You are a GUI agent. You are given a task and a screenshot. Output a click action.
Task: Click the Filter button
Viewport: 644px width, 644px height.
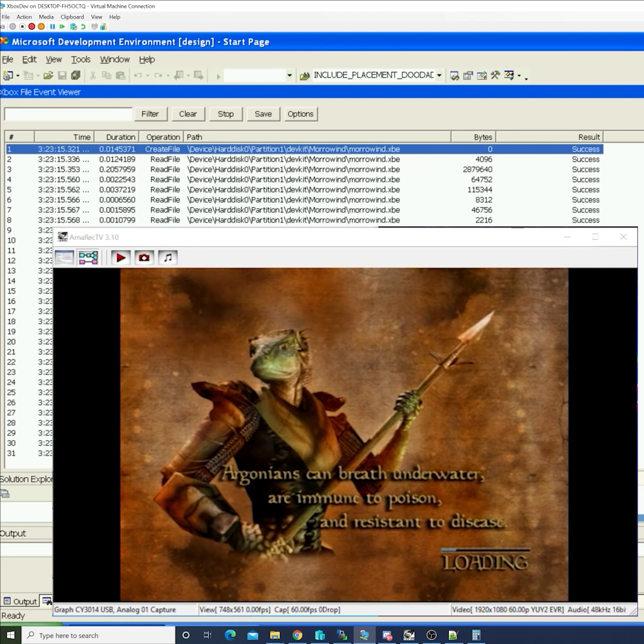click(150, 114)
